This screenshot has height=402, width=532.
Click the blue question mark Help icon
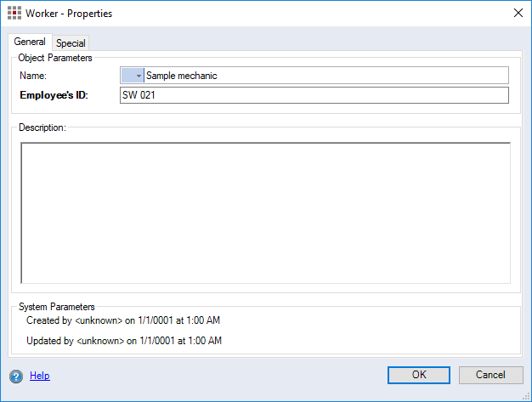click(x=16, y=376)
